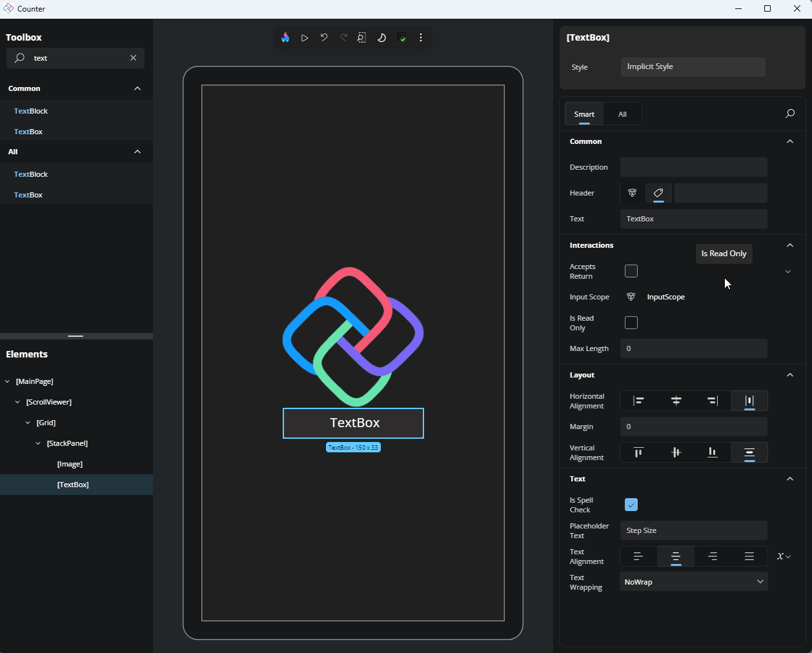The image size is (812, 653).
Task: Uncheck the Is Spell Check checkbox
Action: (x=631, y=505)
